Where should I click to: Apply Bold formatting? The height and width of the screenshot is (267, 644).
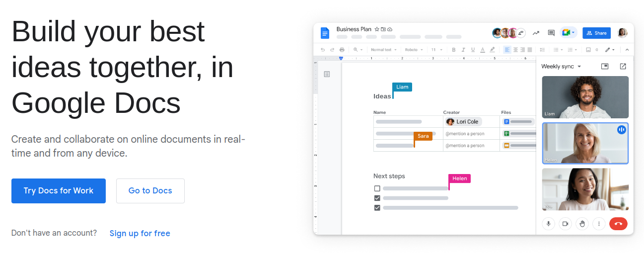(453, 50)
